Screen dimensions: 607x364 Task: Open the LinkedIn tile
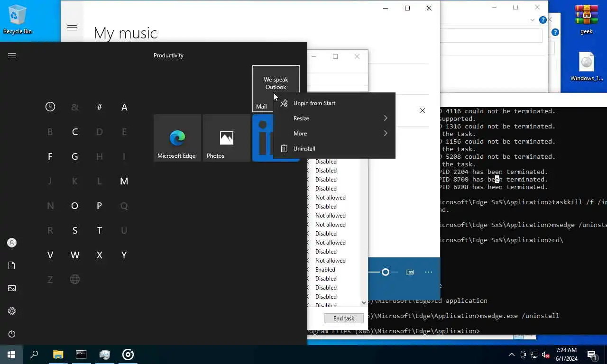(x=262, y=138)
